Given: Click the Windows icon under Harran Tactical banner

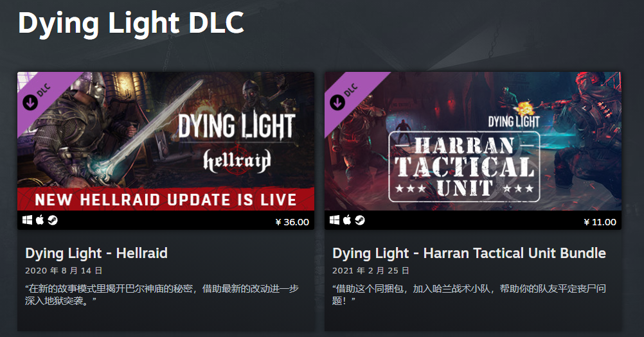Looking at the screenshot, I should (334, 221).
